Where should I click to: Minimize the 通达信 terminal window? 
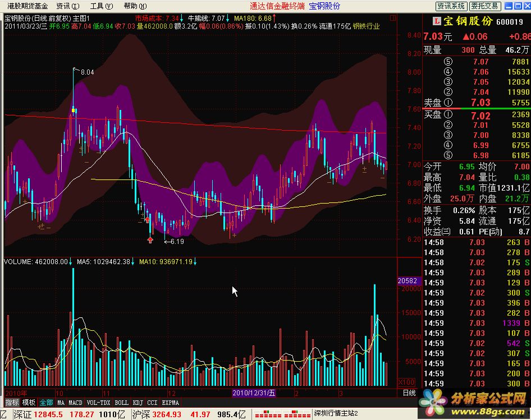pos(509,6)
